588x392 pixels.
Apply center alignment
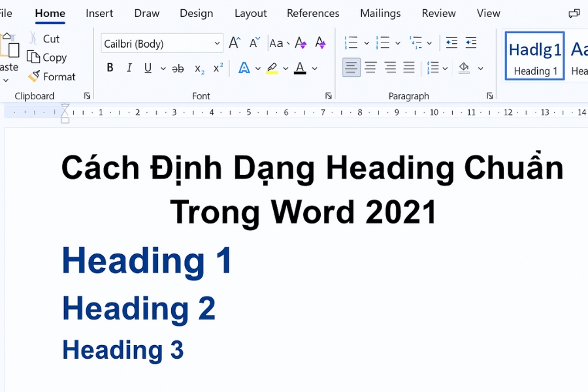point(370,67)
